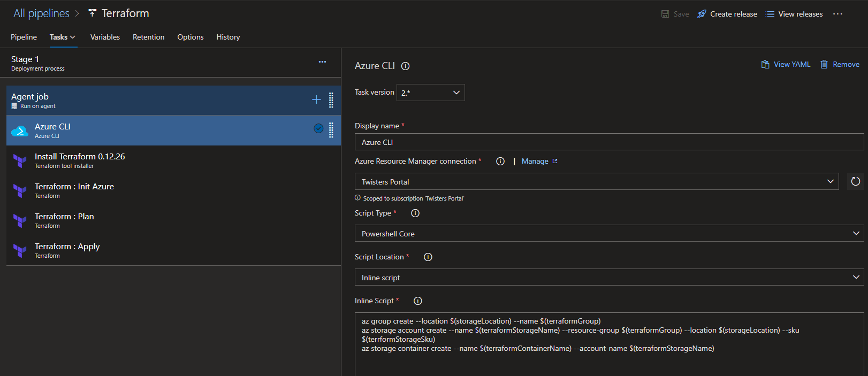Open the top-right more actions ellipsis
The width and height of the screenshot is (868, 376).
837,14
